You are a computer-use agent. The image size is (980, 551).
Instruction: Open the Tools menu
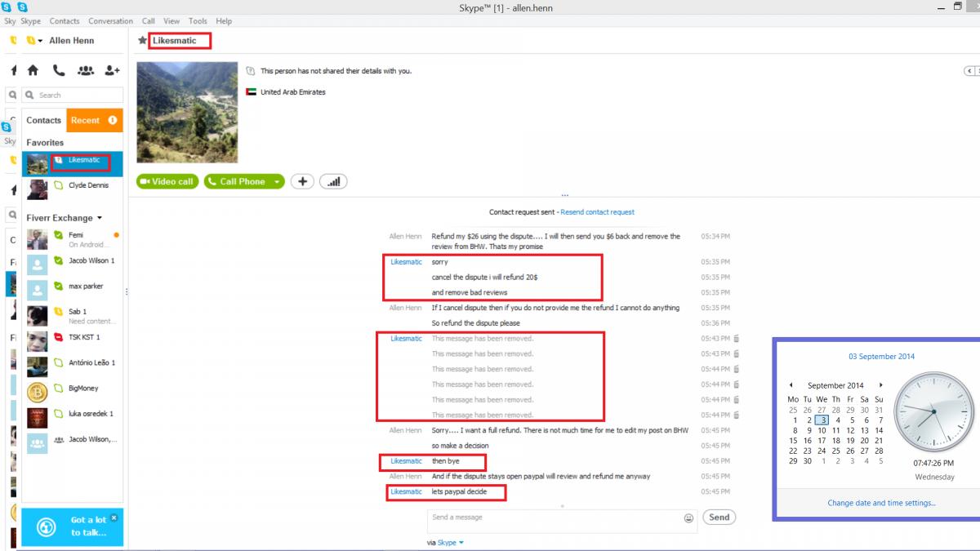(198, 21)
